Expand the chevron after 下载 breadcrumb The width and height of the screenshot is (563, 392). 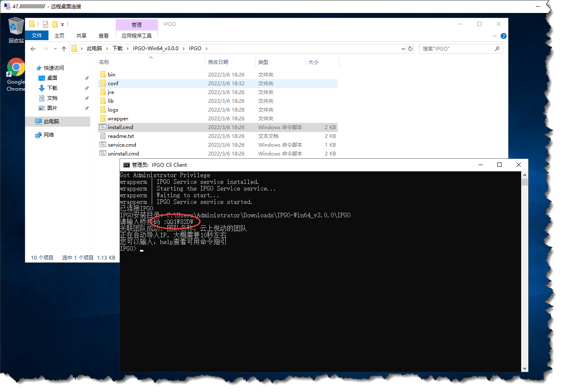pos(127,48)
